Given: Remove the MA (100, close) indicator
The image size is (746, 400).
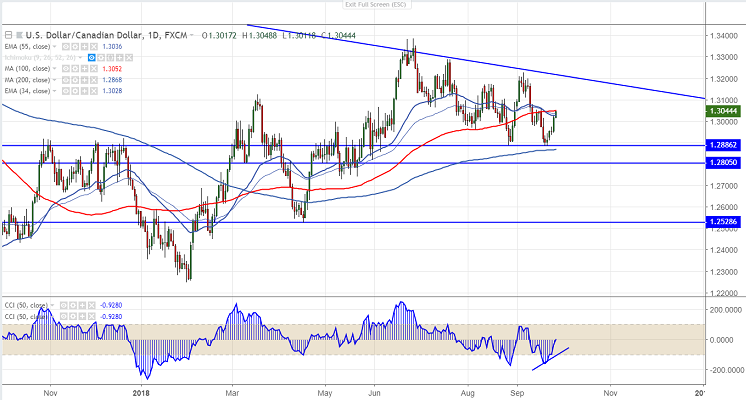Looking at the screenshot, I should pos(93,69).
